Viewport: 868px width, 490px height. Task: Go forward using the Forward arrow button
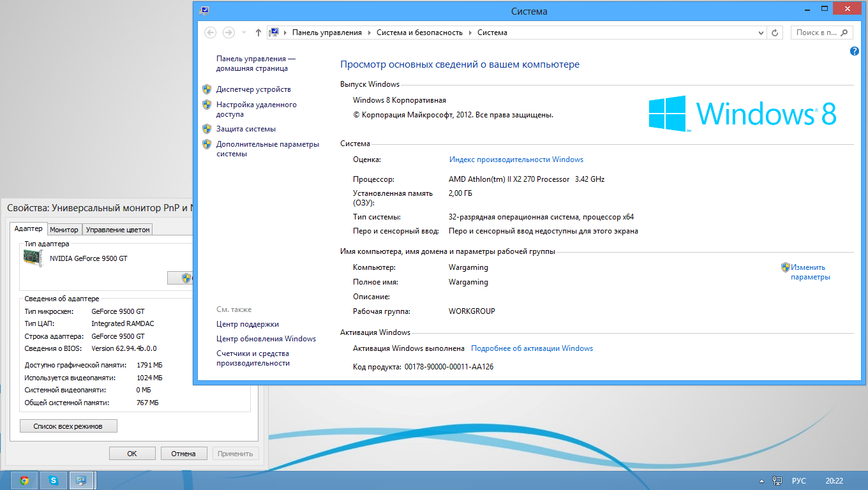click(x=228, y=33)
